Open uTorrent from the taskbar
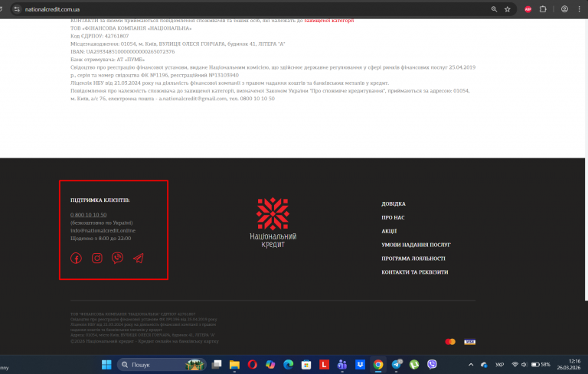Image resolution: width=588 pixels, height=374 pixels. click(x=414, y=365)
